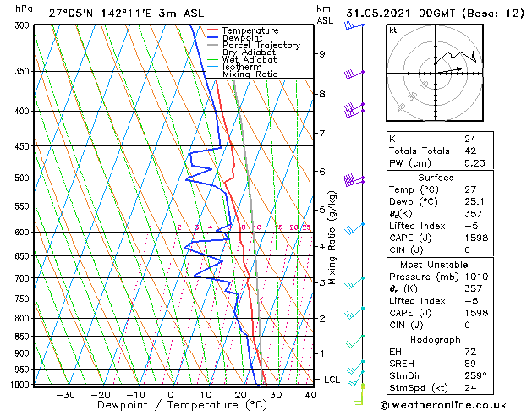Open the weatheronline.co.uk credit link
Image resolution: width=532 pixels, height=411 pixels.
443,405
